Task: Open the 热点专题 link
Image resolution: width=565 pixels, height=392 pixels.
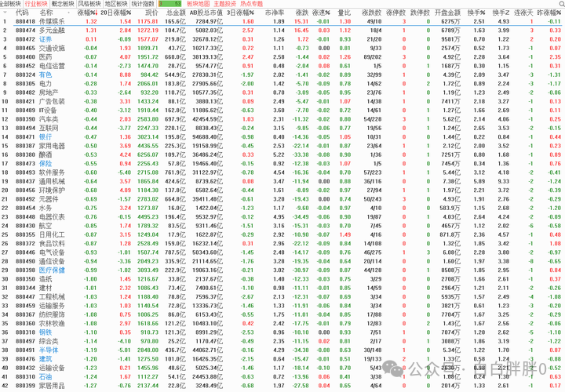Action: click(x=252, y=4)
